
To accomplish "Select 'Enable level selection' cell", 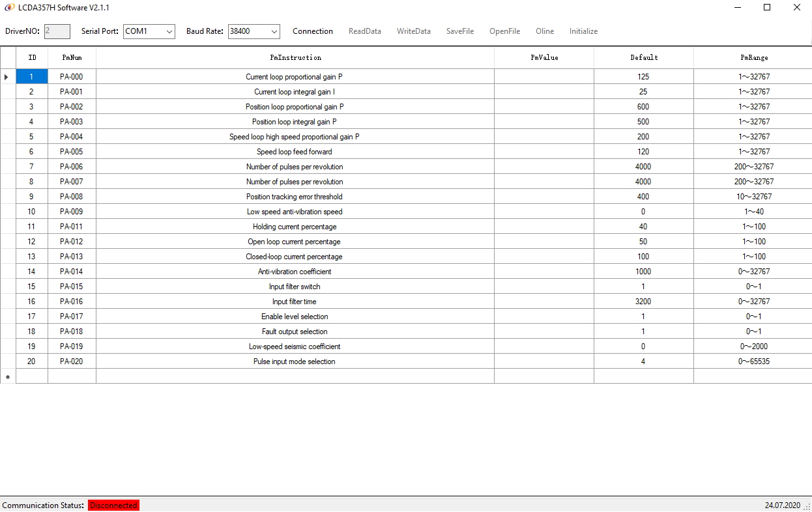I will coord(295,317).
